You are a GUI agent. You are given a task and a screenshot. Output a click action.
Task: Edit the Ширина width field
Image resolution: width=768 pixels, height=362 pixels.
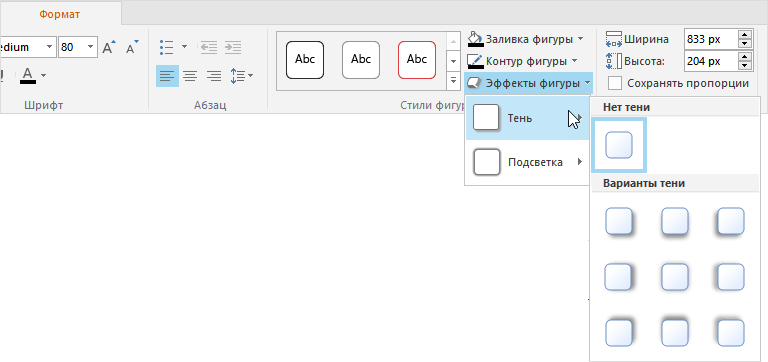711,39
